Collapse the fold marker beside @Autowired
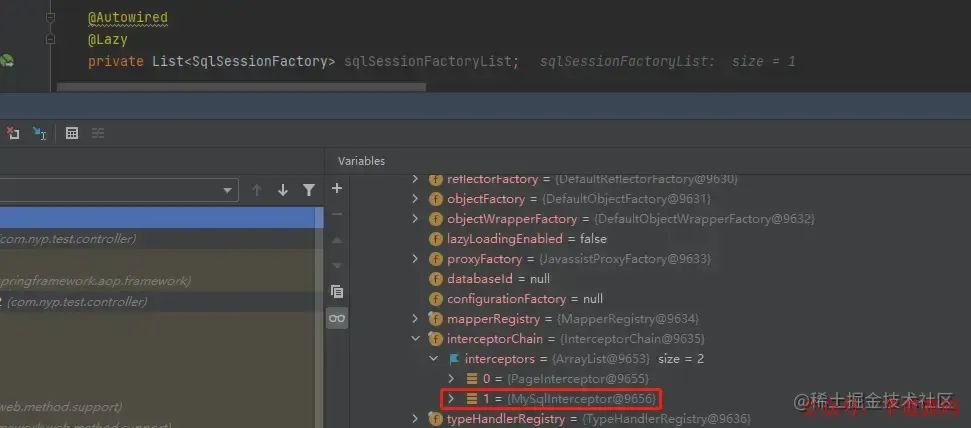Screen dimensions: 971x428 [x=51, y=18]
